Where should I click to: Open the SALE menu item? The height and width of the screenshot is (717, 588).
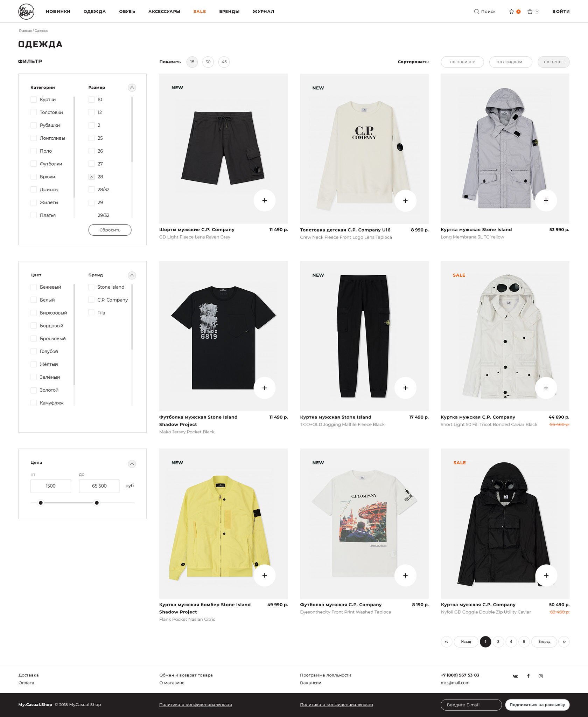tap(199, 12)
